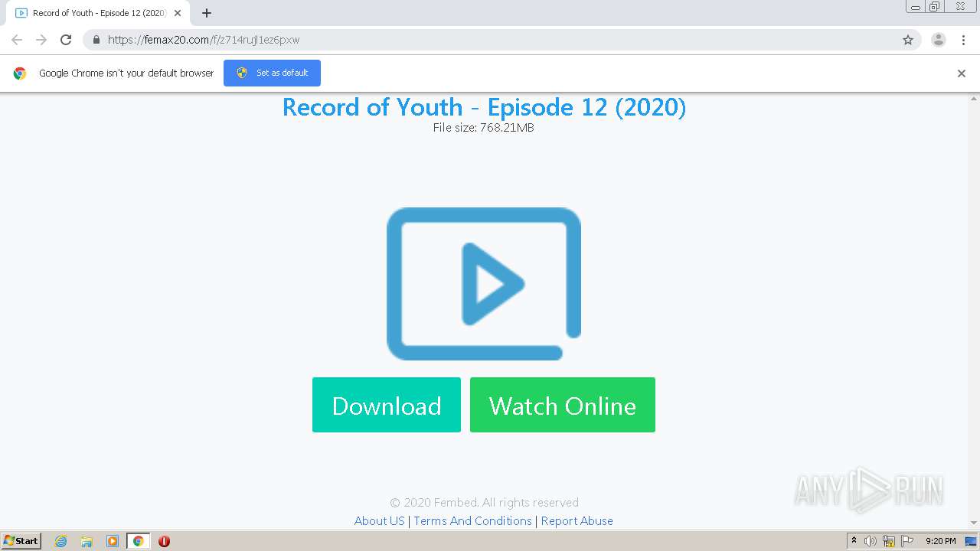This screenshot has width=980, height=551.
Task: Open the Windows Start menu
Action: [21, 541]
